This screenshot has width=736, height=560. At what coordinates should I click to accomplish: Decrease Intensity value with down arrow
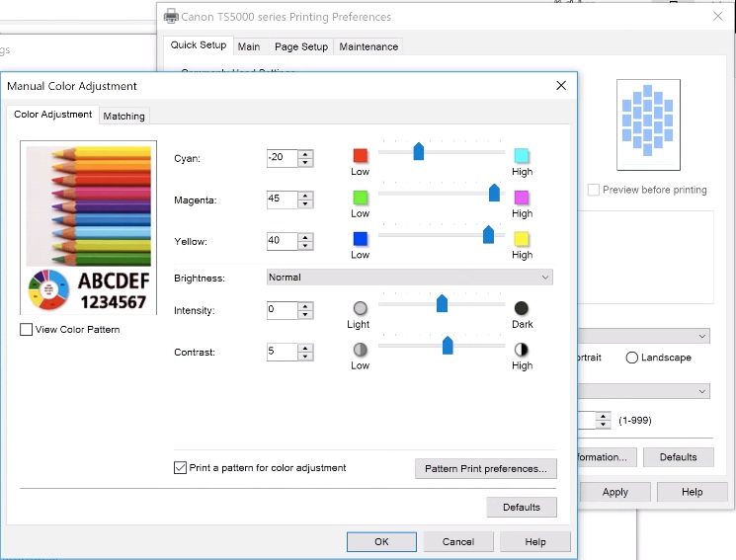tap(305, 314)
